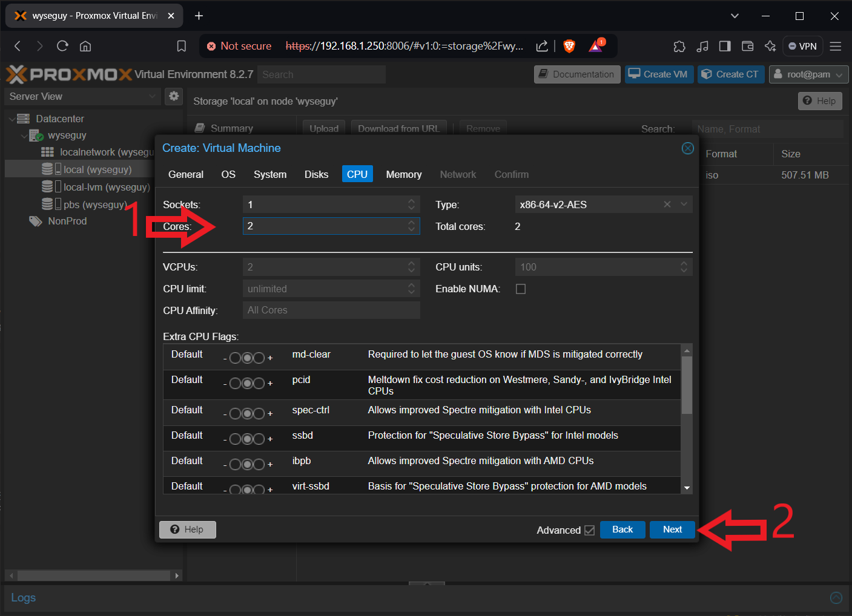This screenshot has width=852, height=616.
Task: Select localnetwork (wyseguy) in tree
Action: [97, 152]
